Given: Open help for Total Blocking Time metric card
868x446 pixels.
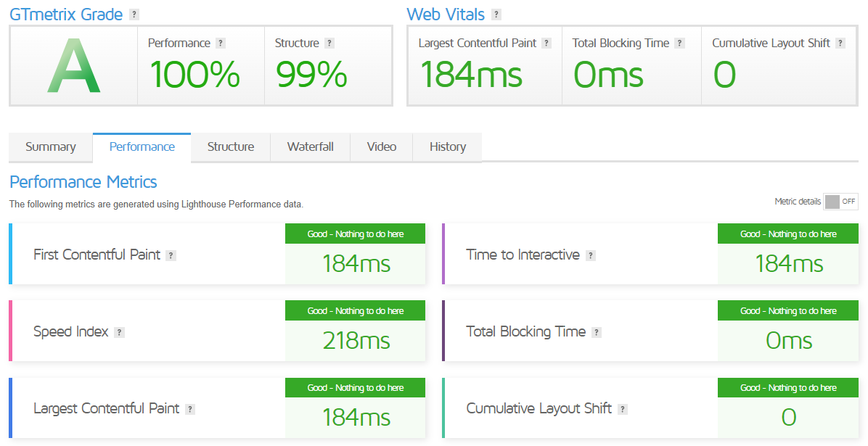Looking at the screenshot, I should click(x=596, y=333).
